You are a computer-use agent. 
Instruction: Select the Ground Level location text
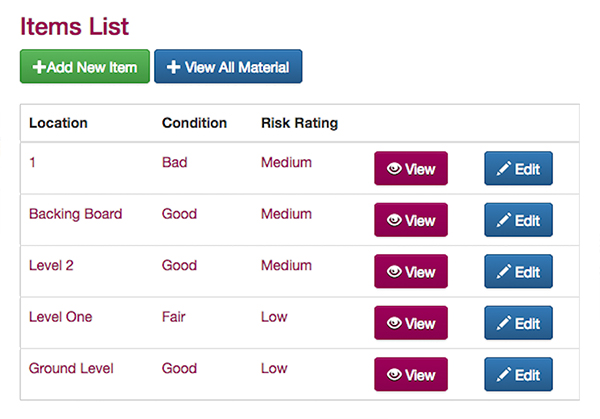pyautogui.click(x=71, y=368)
